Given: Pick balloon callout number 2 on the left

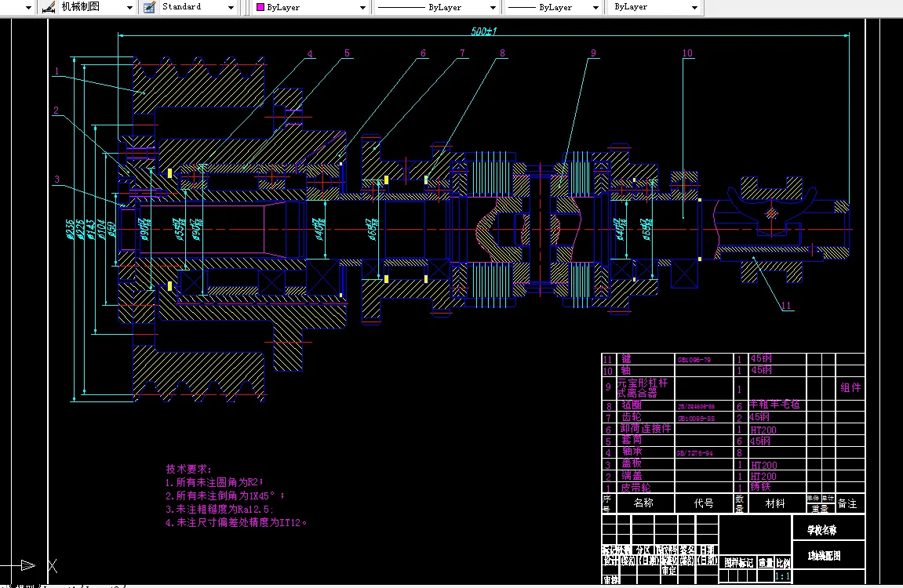Looking at the screenshot, I should [x=56, y=111].
